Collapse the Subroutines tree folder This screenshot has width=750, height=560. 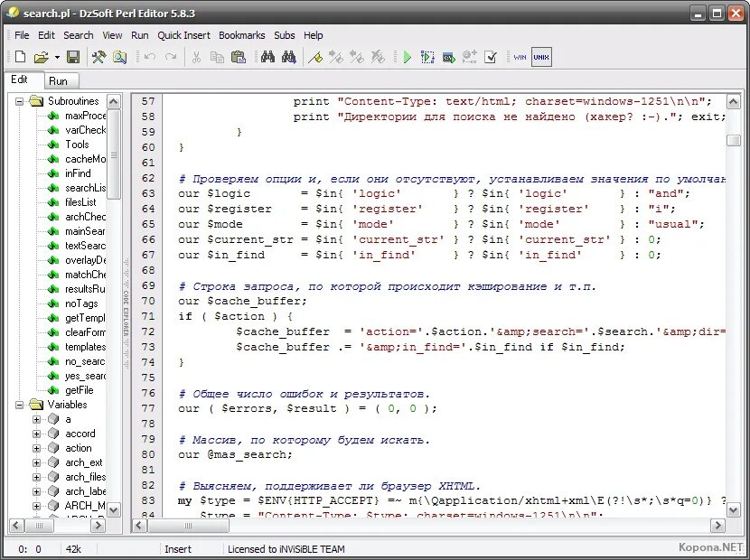pos(19,101)
